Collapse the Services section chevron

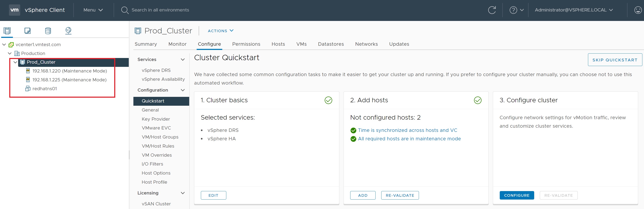pos(183,60)
